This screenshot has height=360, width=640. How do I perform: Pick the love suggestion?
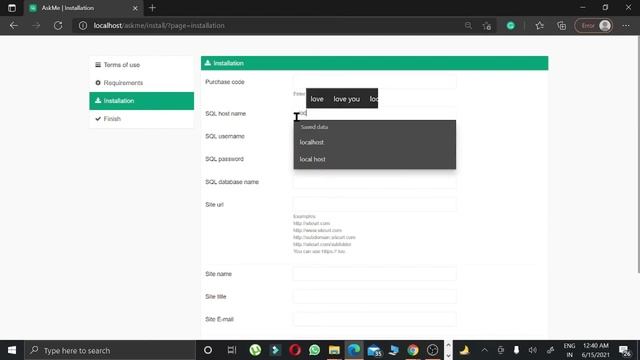pos(317,99)
